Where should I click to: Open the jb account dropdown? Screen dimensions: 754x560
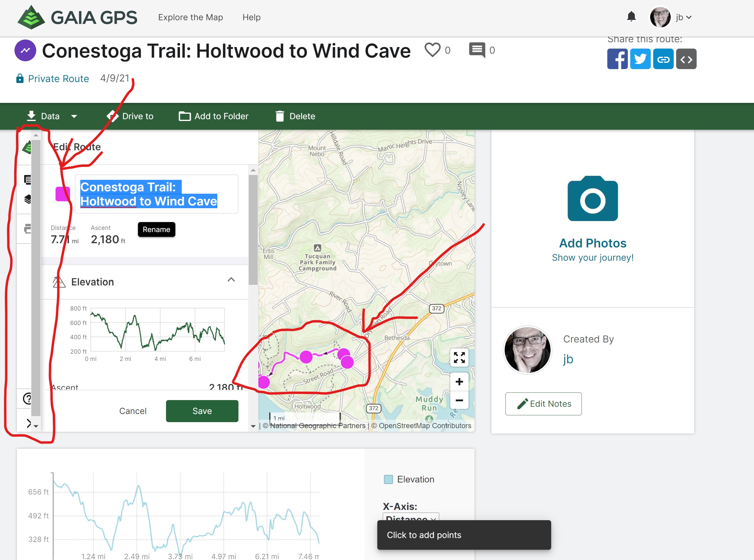(682, 17)
